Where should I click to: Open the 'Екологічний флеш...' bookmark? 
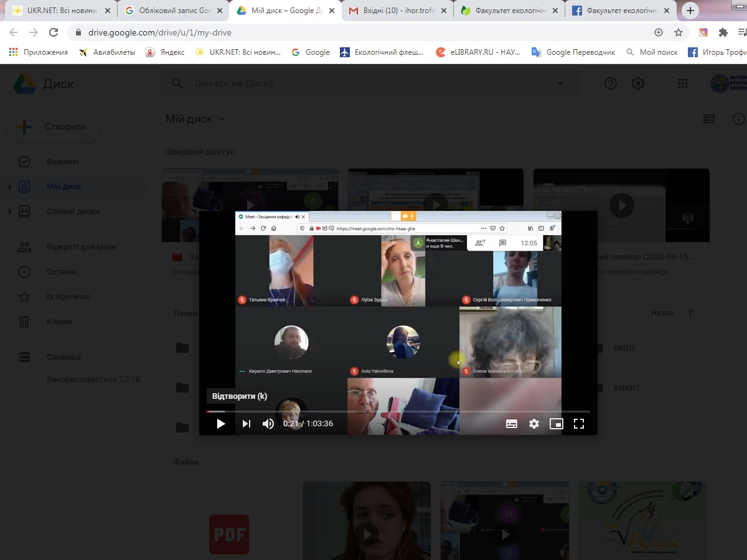tap(382, 52)
